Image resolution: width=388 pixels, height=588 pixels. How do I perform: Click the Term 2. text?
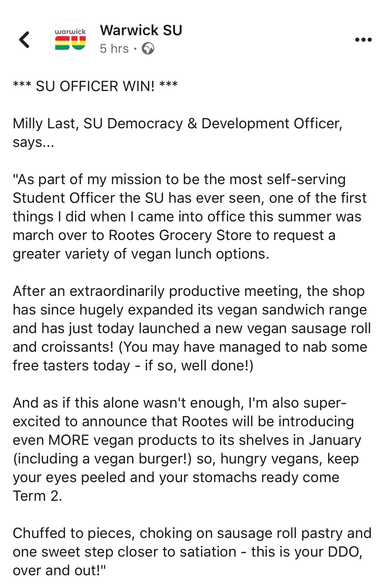[37, 496]
